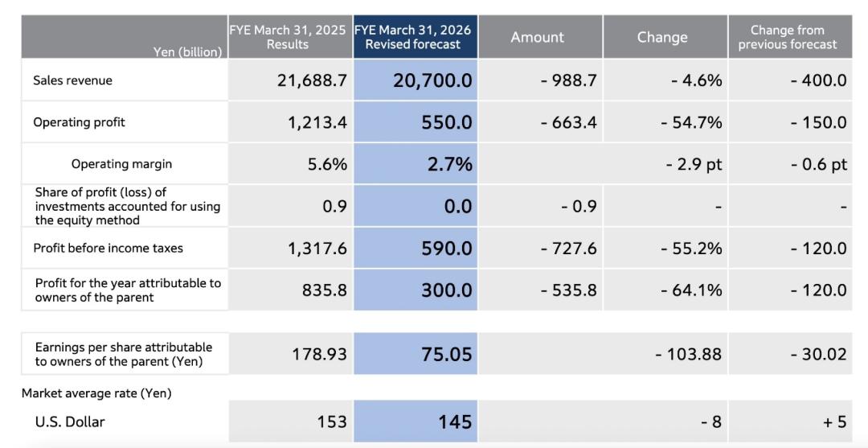Click the 590.0 profit before taxes forecast
Image resolution: width=868 pixels, height=448 pixels.
447,248
